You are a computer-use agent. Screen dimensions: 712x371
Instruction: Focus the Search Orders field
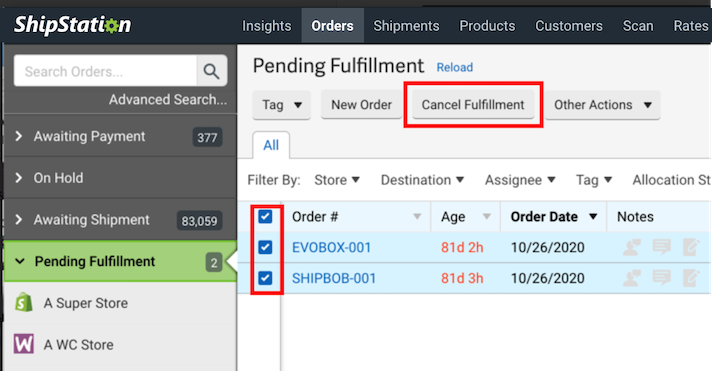(x=105, y=71)
